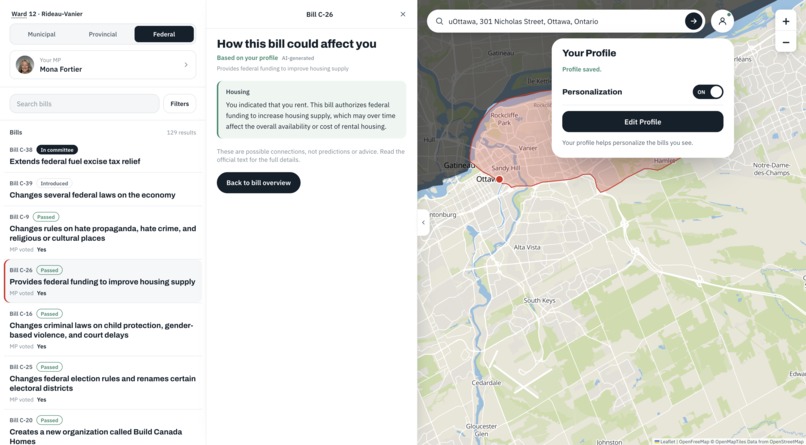Click the 'Profile saved.' message

point(581,69)
